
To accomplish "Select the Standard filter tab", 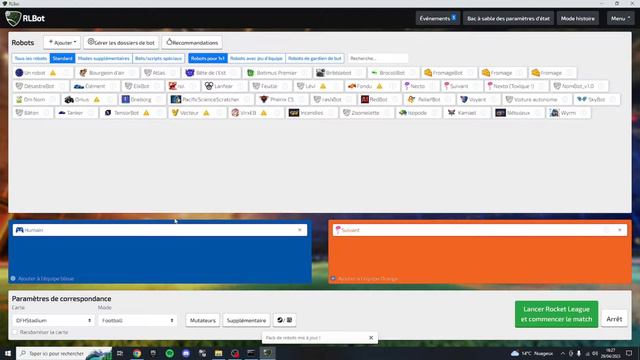I will [x=62, y=58].
